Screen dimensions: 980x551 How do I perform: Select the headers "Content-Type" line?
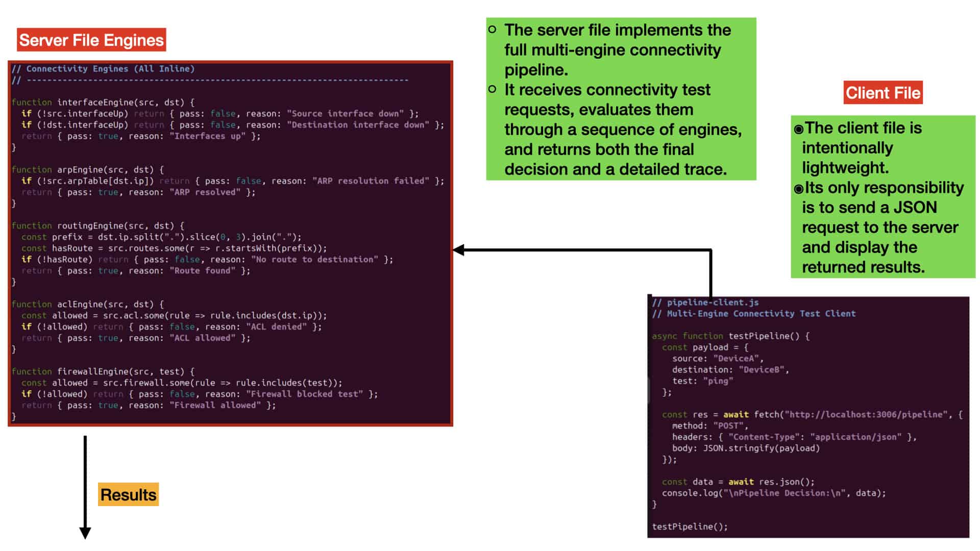(x=795, y=437)
